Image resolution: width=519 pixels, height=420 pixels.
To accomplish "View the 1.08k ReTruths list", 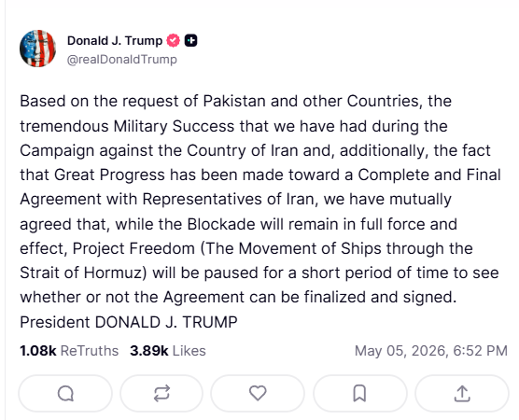I will click(69, 351).
